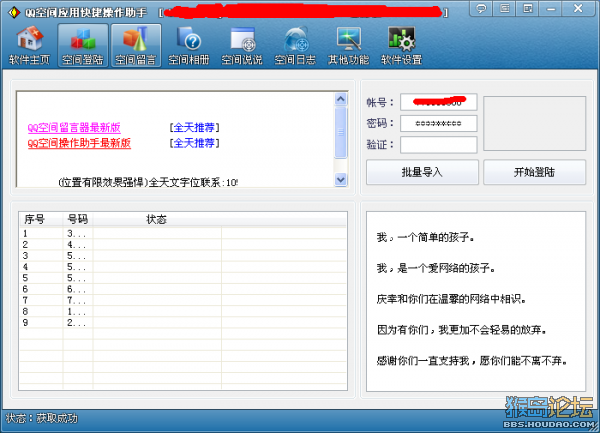Select account row 1 starting with 3...
Viewport: 600px width, 433px height.
183,234
